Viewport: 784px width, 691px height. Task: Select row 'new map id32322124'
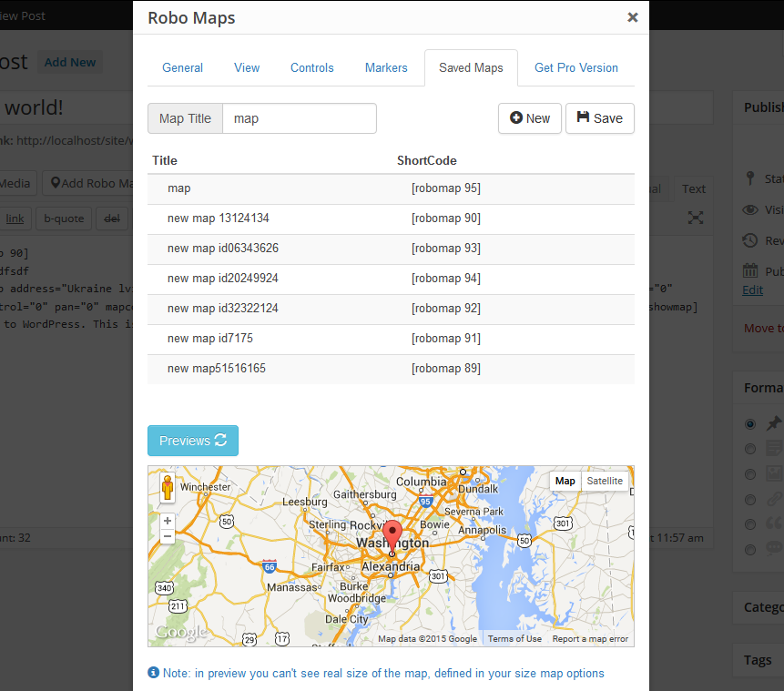pyautogui.click(x=391, y=309)
